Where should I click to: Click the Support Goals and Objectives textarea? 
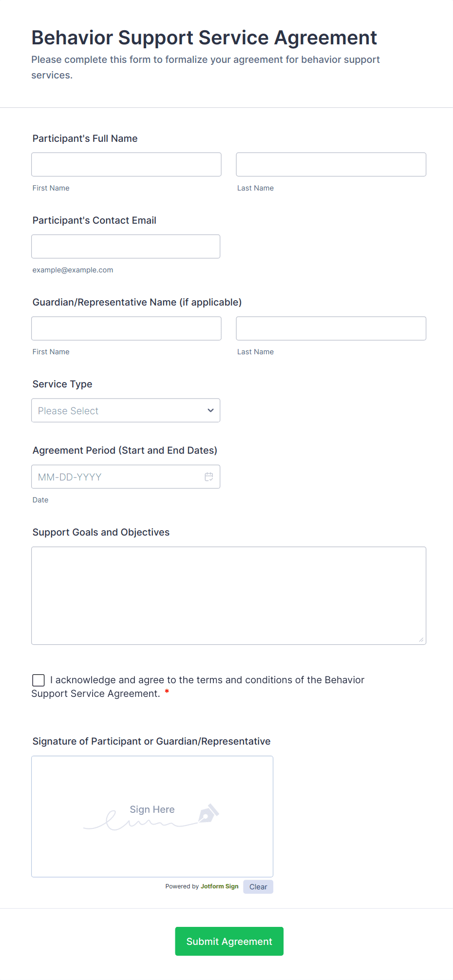tap(229, 596)
